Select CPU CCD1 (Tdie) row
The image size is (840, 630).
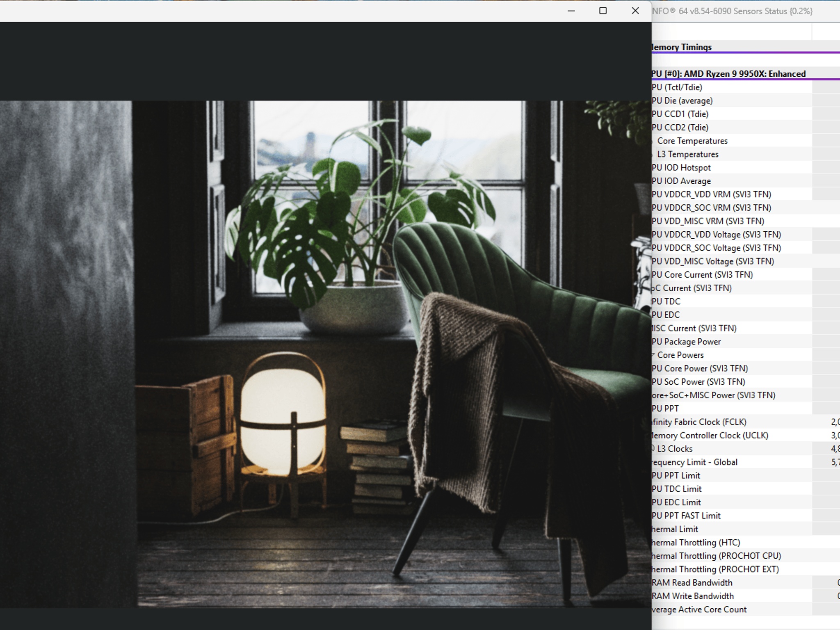click(746, 114)
